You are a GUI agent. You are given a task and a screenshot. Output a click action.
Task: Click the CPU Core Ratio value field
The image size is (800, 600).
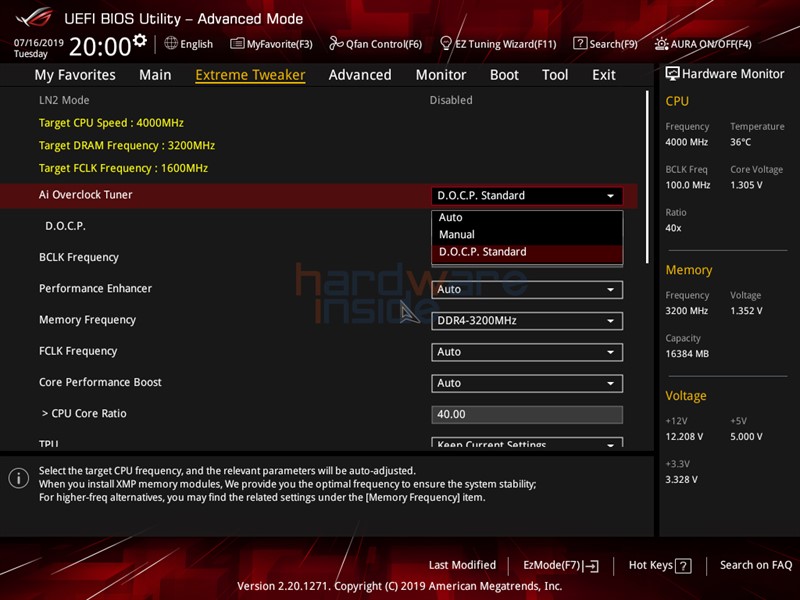tap(527, 414)
